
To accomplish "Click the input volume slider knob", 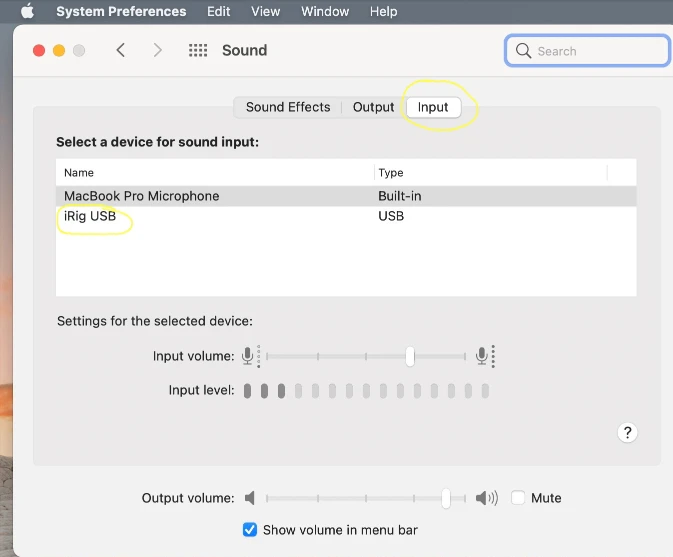I will 410,357.
